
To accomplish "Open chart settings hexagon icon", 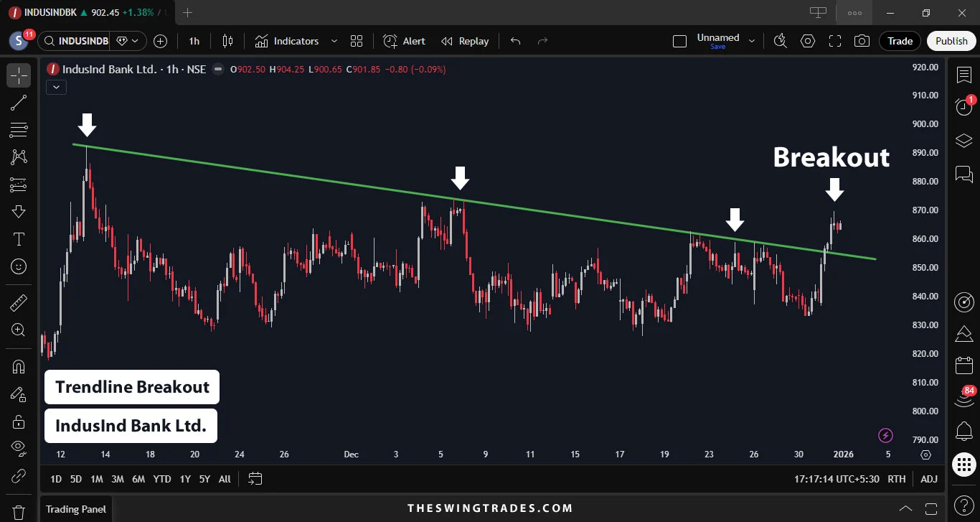I will pos(808,41).
